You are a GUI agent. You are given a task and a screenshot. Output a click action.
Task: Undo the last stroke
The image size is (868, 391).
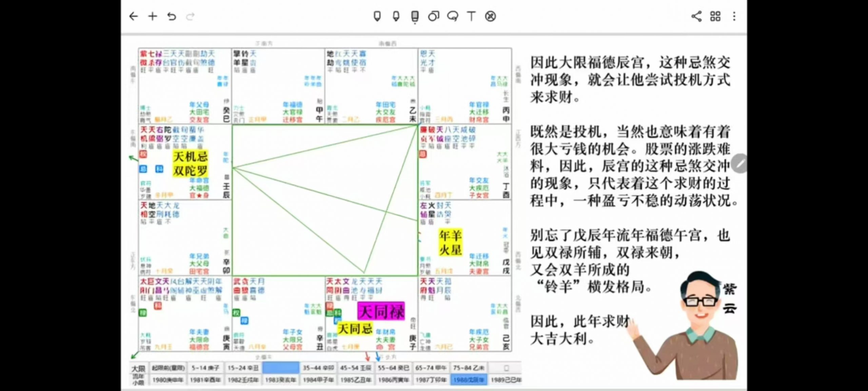pyautogui.click(x=172, y=16)
